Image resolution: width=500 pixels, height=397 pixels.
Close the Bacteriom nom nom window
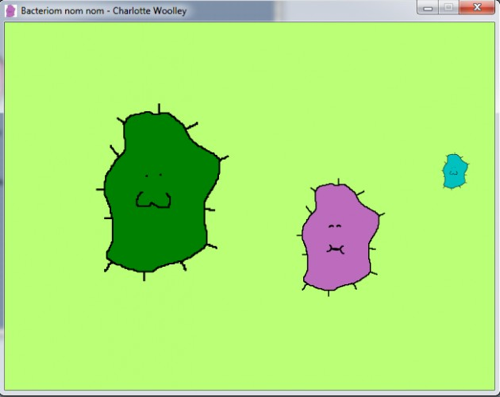[x=477, y=7]
